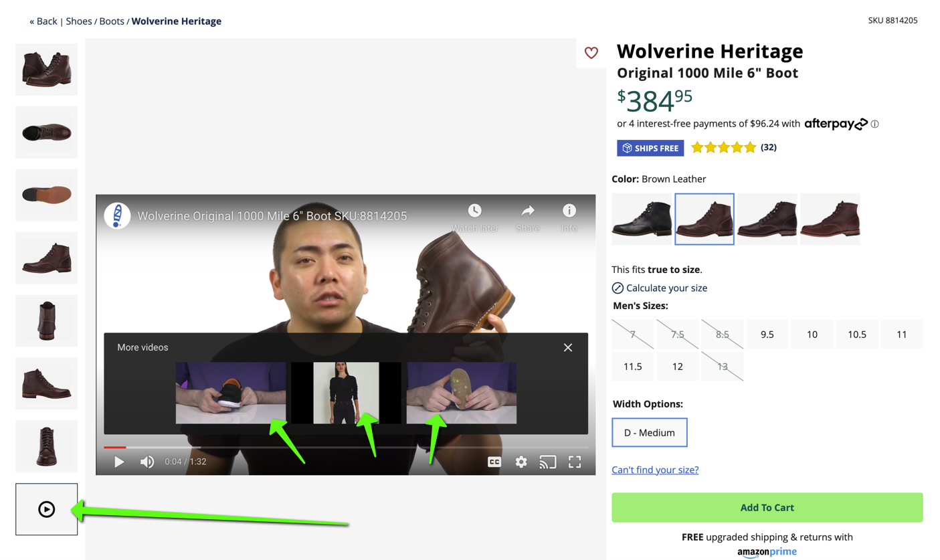Go Back via breadcrumb link
This screenshot has height=560, width=940.
click(x=43, y=21)
